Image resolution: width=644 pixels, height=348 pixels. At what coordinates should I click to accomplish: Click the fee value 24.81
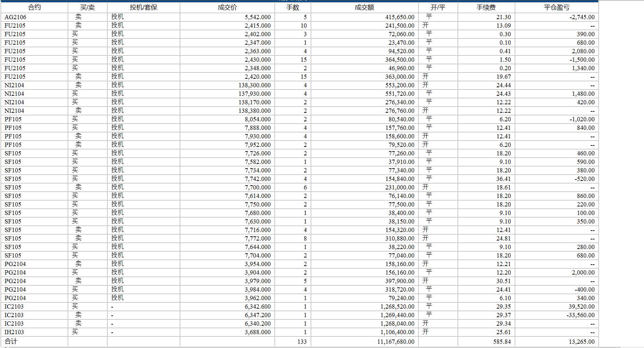[x=503, y=238]
